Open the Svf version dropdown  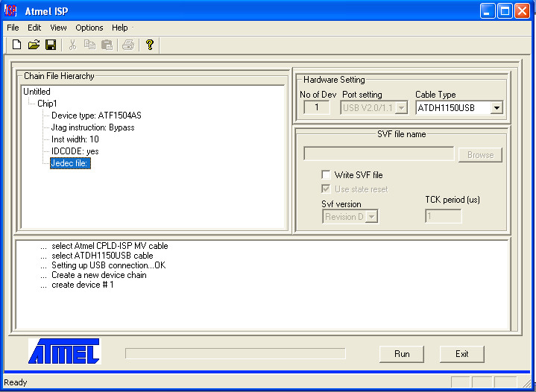tap(371, 217)
